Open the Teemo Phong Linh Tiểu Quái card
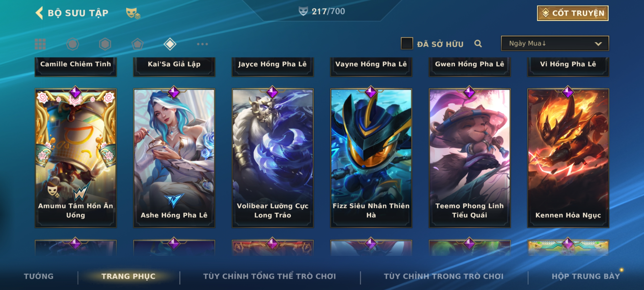 point(470,158)
